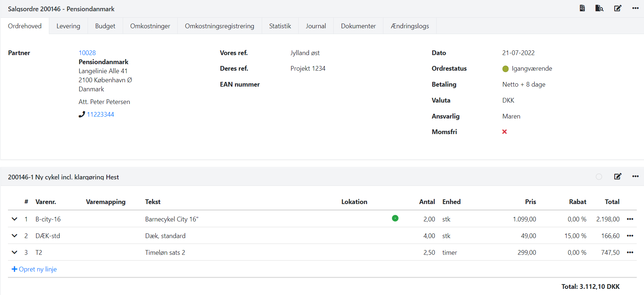This screenshot has width=644, height=295.
Task: Open more options for section 200146-1
Action: pos(635,176)
